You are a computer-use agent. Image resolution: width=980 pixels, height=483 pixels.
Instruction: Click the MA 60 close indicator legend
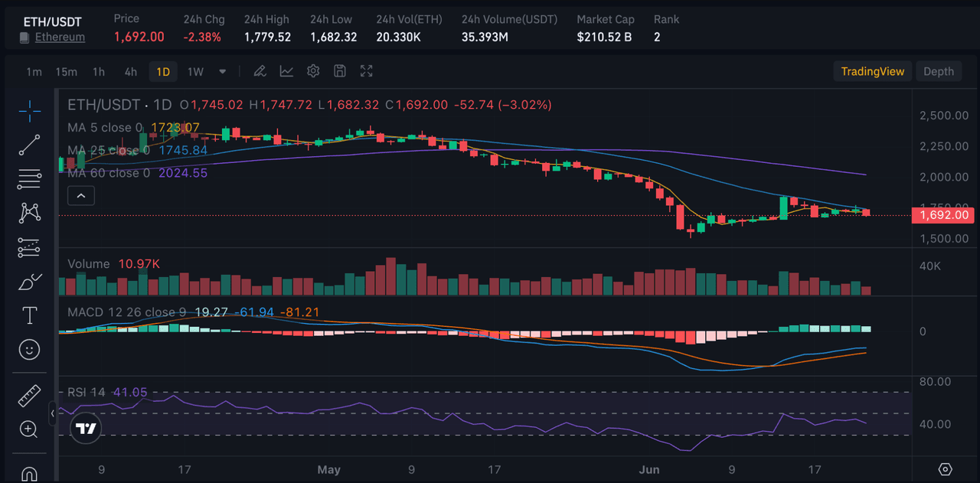point(109,173)
